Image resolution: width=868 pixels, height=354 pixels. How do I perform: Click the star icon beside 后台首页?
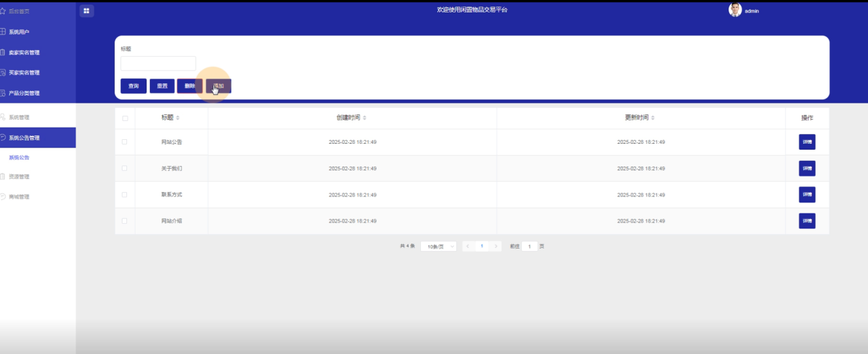coord(3,11)
